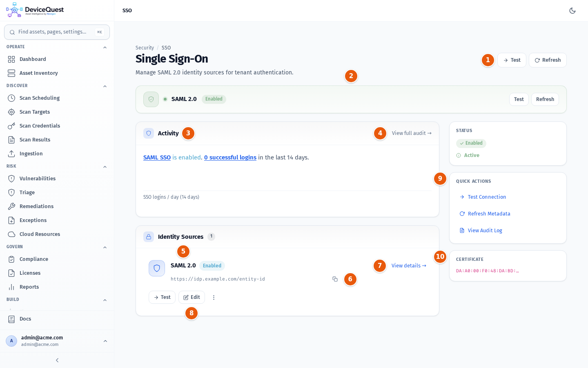The image size is (588, 368).
Task: Click the Remediations wrench icon
Action: pos(11,206)
